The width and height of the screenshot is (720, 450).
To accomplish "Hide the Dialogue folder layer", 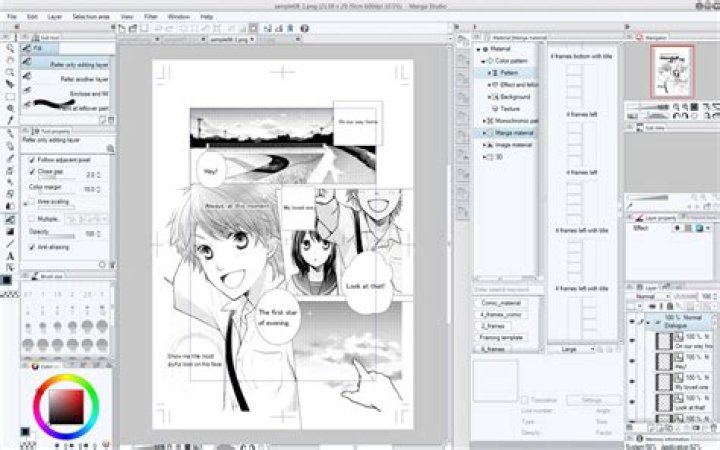I will point(632,321).
